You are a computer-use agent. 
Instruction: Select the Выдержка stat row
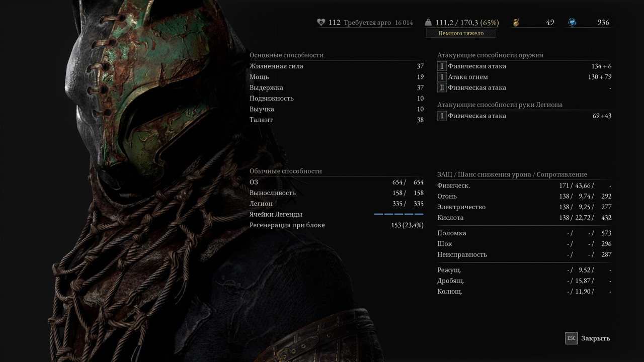337,87
